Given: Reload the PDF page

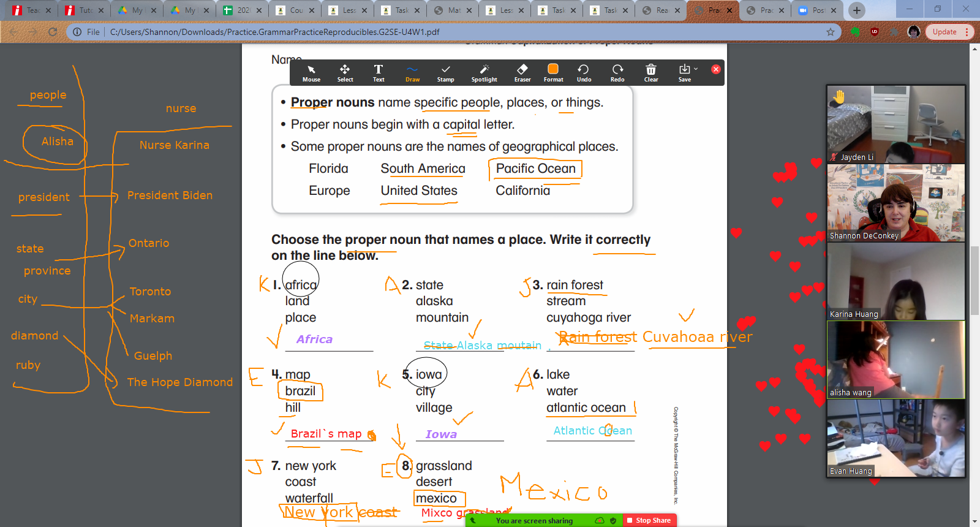Looking at the screenshot, I should click(53, 32).
